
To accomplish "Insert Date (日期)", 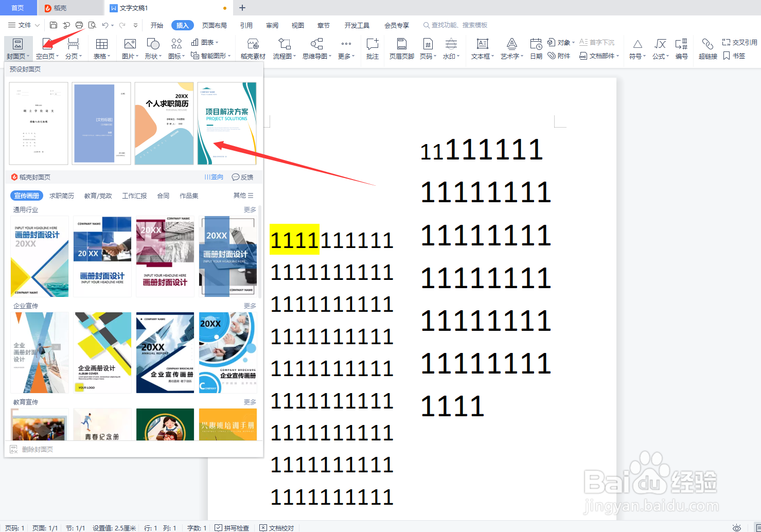I will (536, 48).
